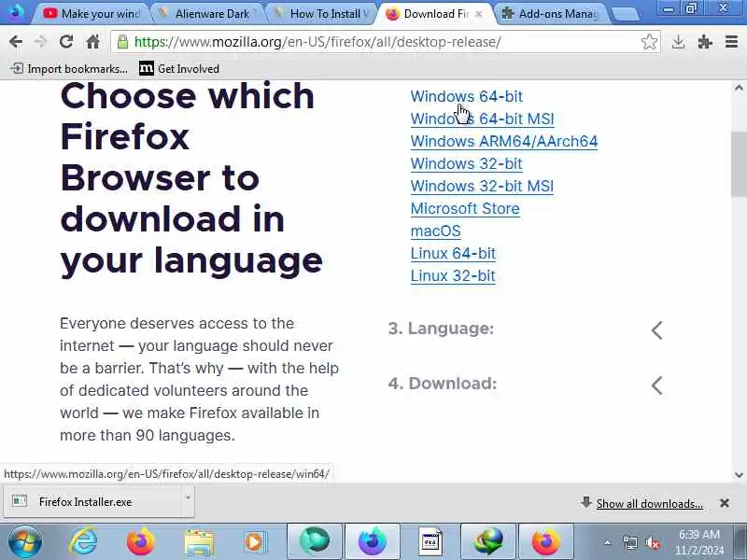Click the browser logo in title bar
The image size is (747, 560).
(x=15, y=12)
